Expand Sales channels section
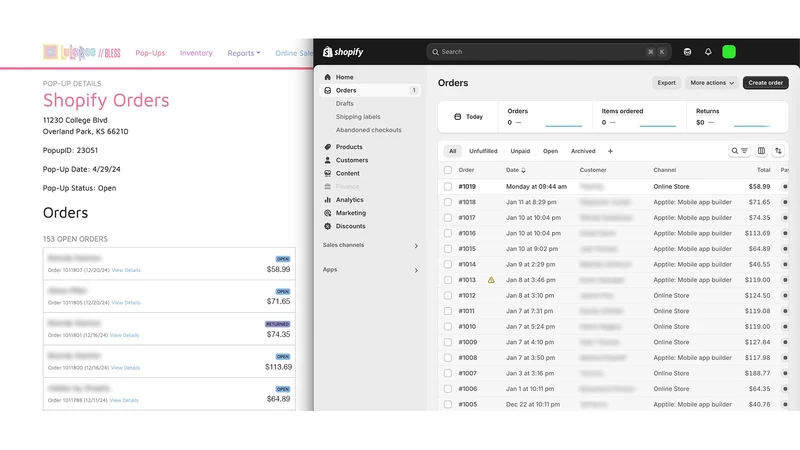This screenshot has width=800, height=450. point(416,246)
